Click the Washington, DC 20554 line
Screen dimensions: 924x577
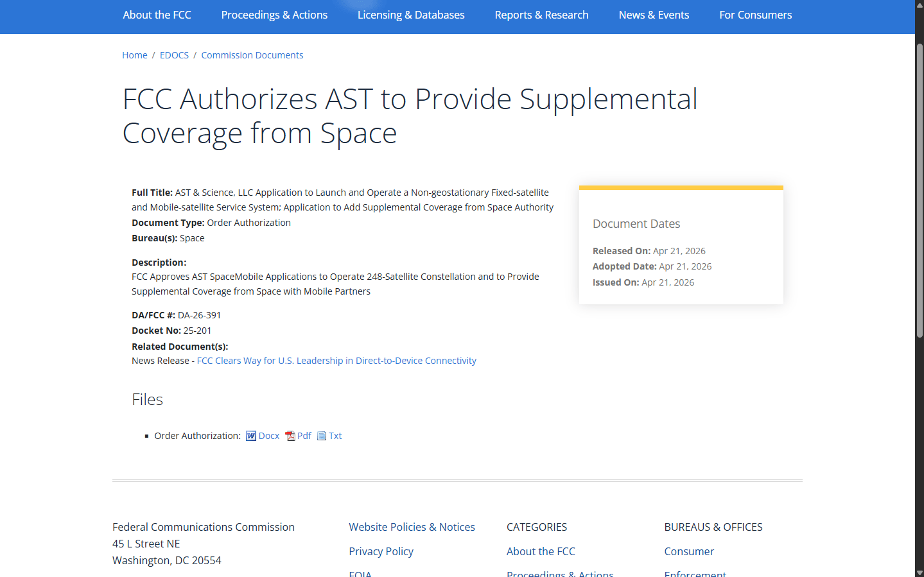click(x=167, y=560)
